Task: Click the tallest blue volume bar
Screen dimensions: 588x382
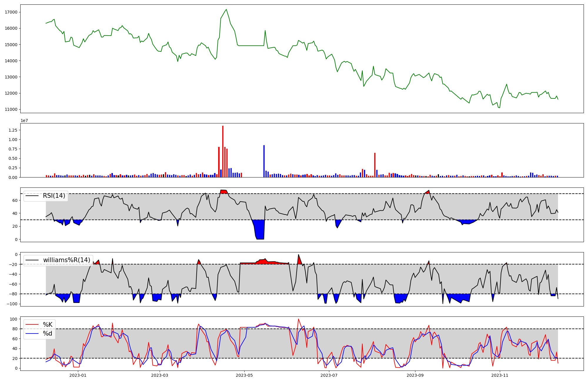Action: [x=264, y=161]
